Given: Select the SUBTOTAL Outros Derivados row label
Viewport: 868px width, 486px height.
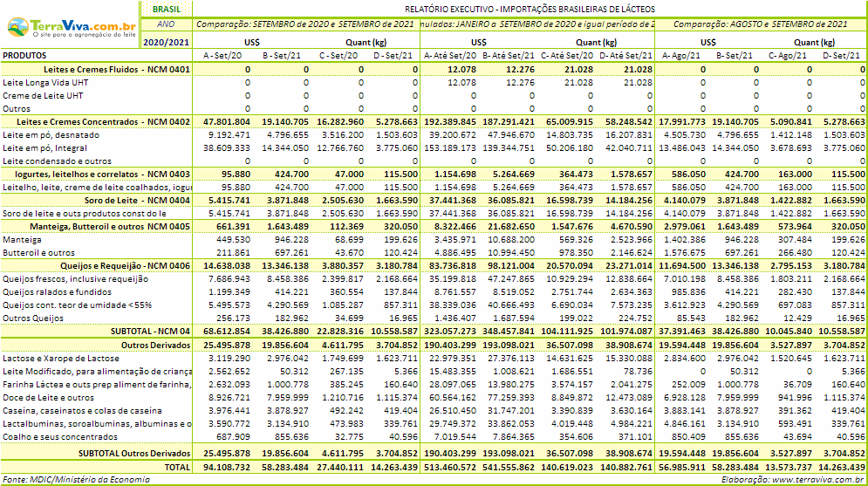Looking at the screenshot, I should coord(134,454).
